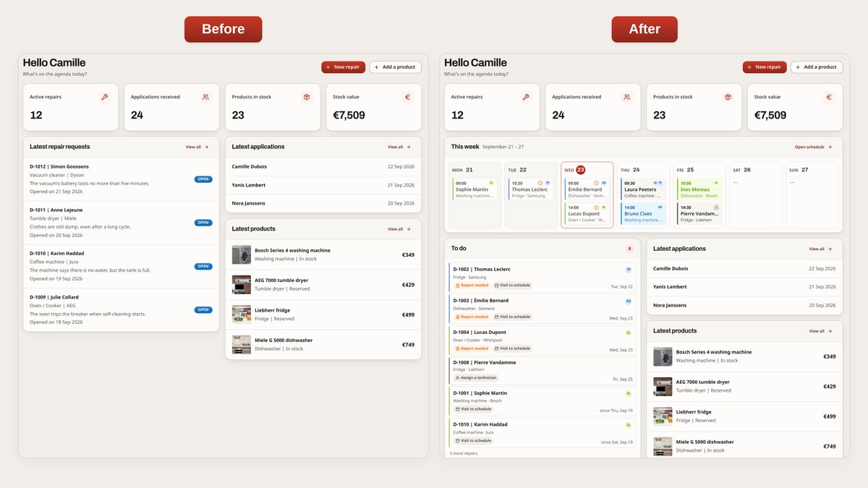Viewport: 868px width, 488px height.
Task: Select the MON 21 day column header
Action: point(462,170)
